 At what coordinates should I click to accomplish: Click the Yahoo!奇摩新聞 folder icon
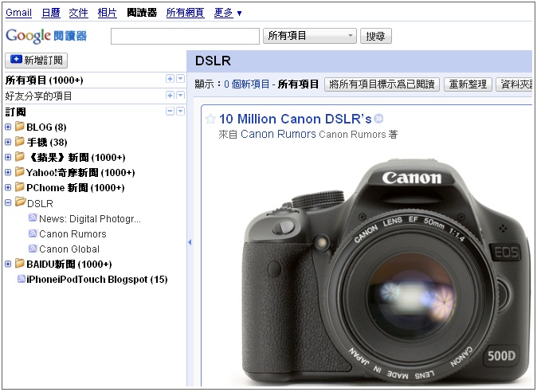tap(20, 172)
